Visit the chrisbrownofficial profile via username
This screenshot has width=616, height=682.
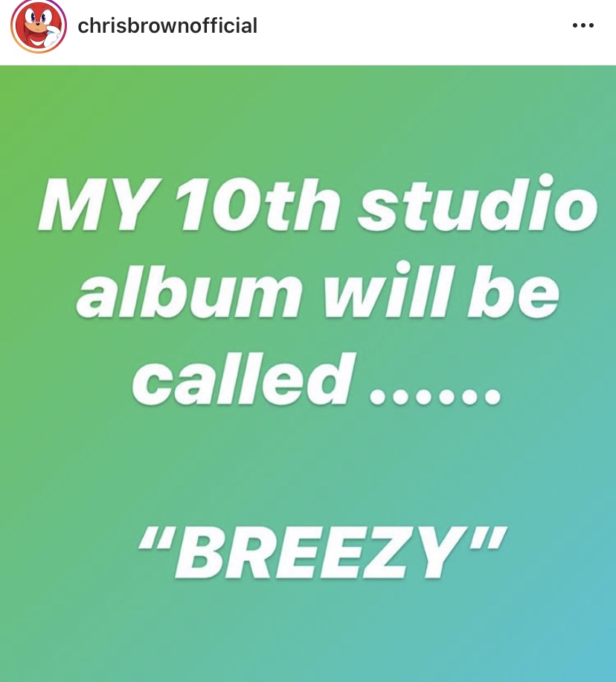[x=167, y=25]
